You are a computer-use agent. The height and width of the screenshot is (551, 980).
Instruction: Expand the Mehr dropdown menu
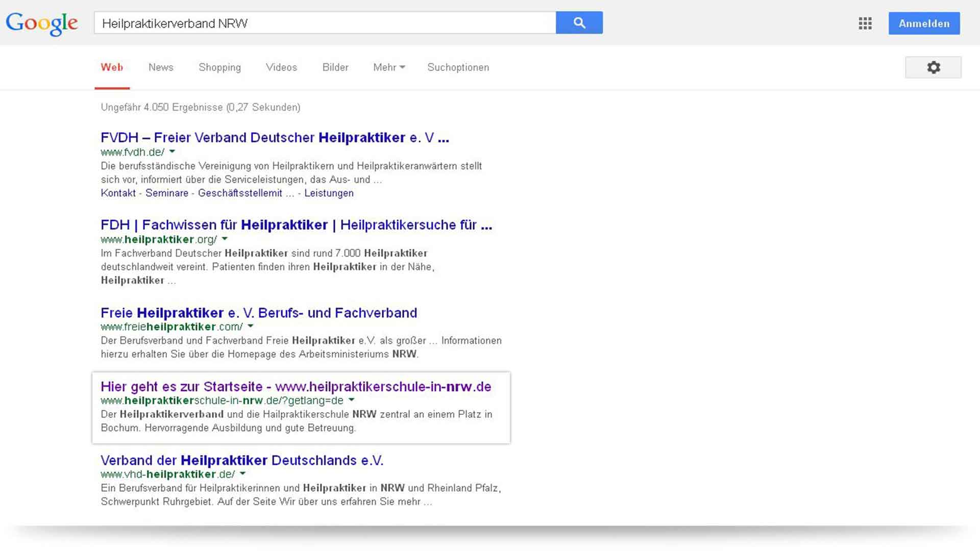tap(389, 67)
